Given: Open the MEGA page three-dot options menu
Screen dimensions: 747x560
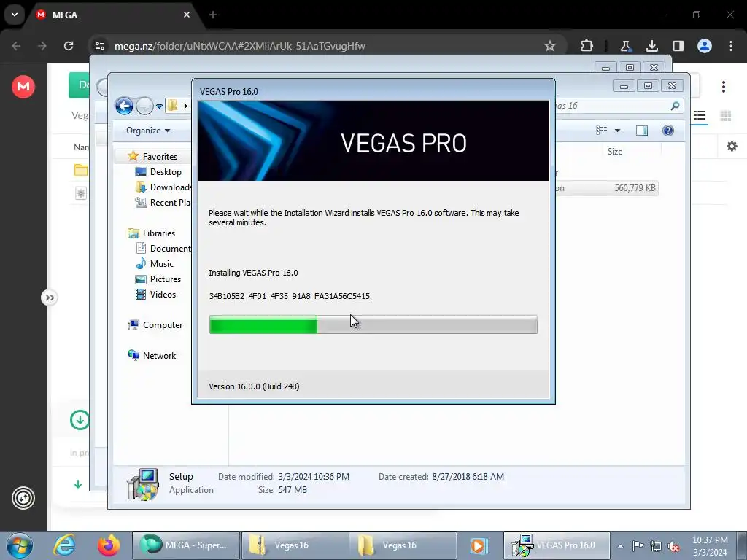Looking at the screenshot, I should [723, 87].
